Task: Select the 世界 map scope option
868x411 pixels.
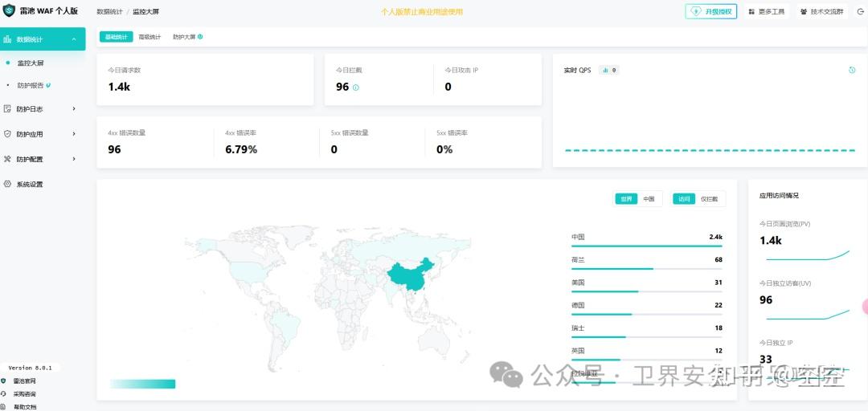Action: (x=626, y=199)
